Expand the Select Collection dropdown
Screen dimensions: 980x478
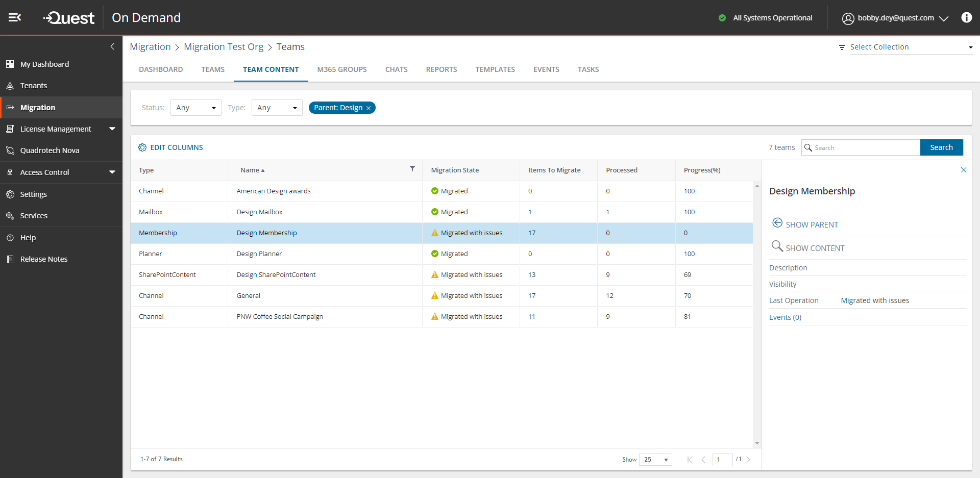(911, 47)
